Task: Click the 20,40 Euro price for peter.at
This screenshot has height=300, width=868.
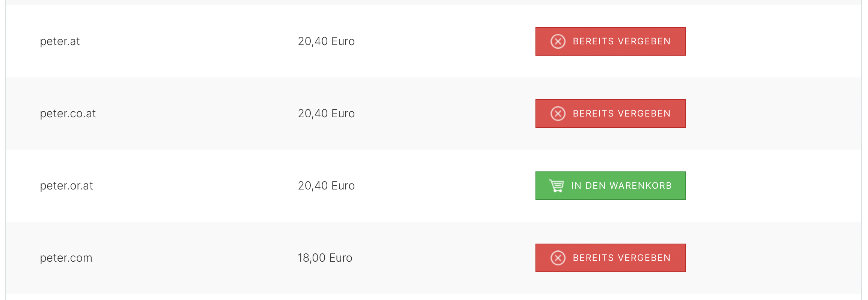Action: click(x=326, y=41)
